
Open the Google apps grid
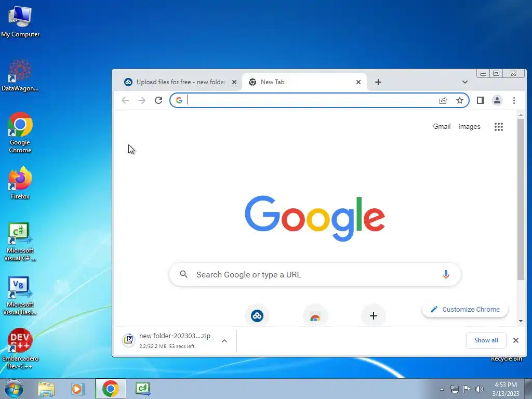point(498,127)
